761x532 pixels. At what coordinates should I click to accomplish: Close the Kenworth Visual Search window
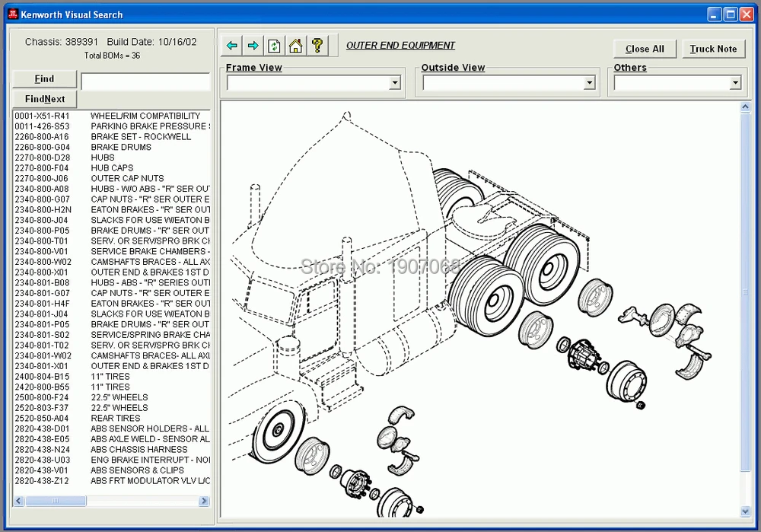[747, 14]
